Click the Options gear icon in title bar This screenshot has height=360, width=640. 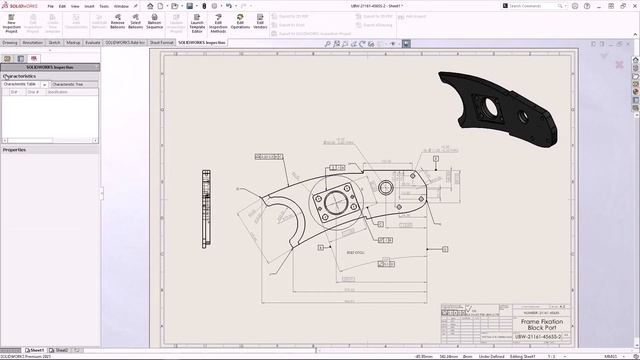(214, 6)
